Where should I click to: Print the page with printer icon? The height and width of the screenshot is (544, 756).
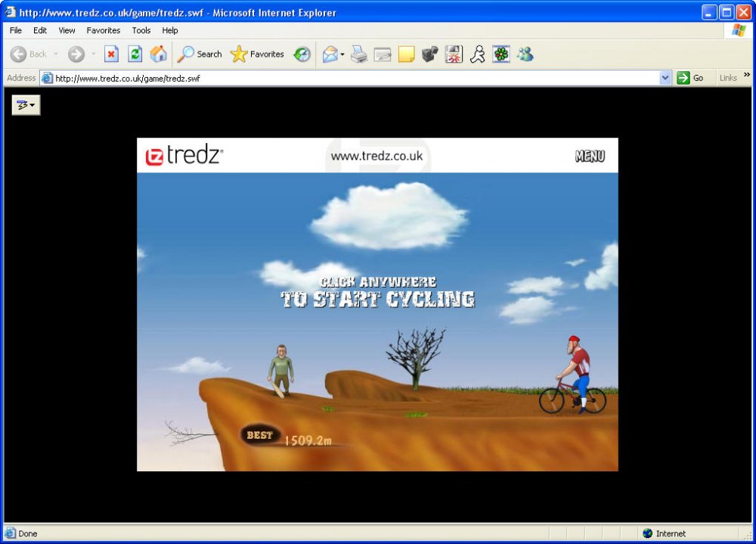pos(358,54)
